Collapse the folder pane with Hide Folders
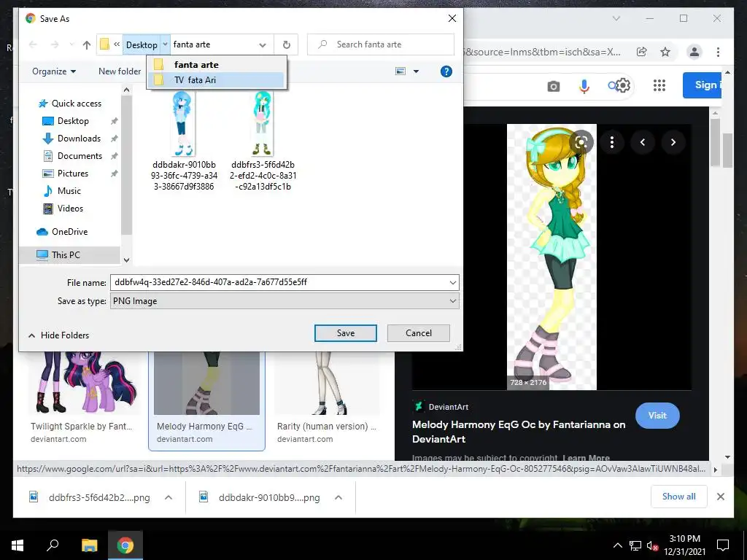This screenshot has width=747, height=560. coord(58,335)
